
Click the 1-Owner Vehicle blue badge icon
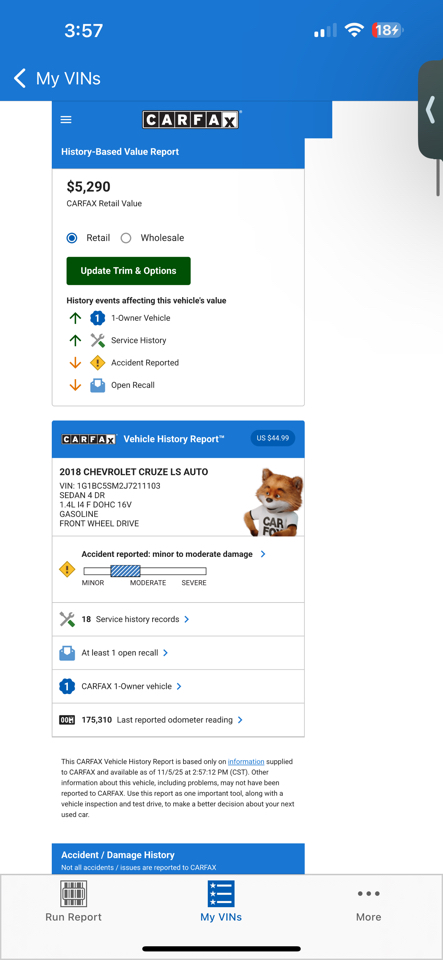(97, 318)
